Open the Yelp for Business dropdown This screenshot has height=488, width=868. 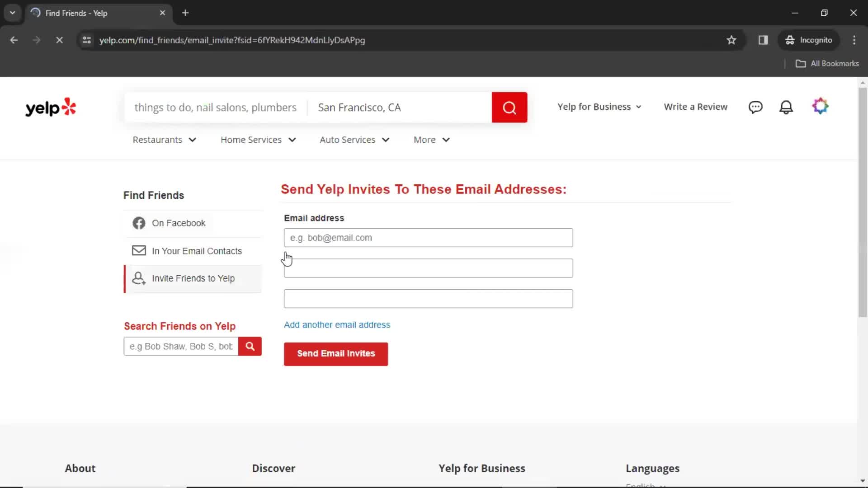coord(599,107)
